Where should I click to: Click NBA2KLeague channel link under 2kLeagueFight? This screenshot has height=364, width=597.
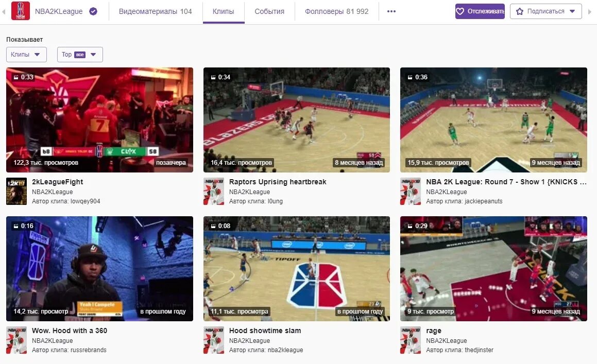[53, 192]
